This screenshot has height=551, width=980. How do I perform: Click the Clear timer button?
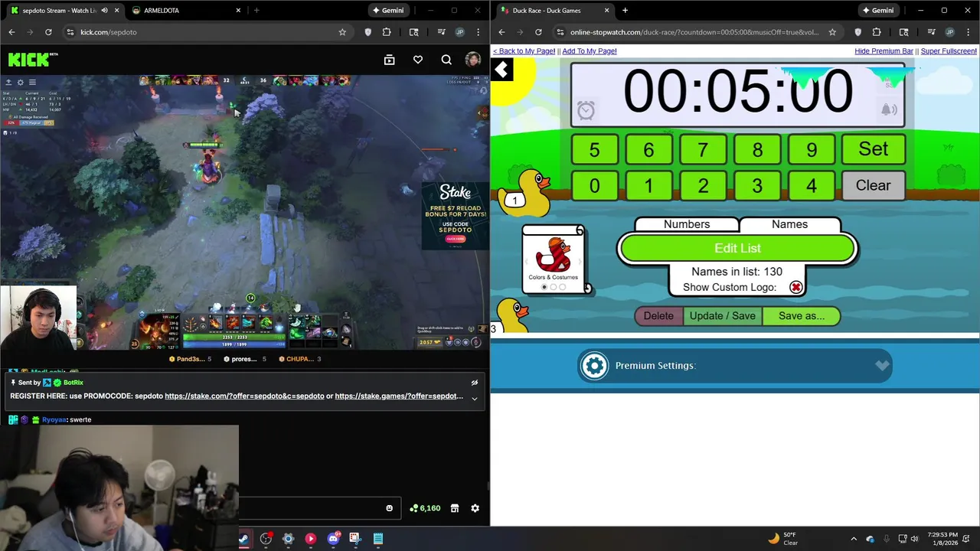click(874, 185)
